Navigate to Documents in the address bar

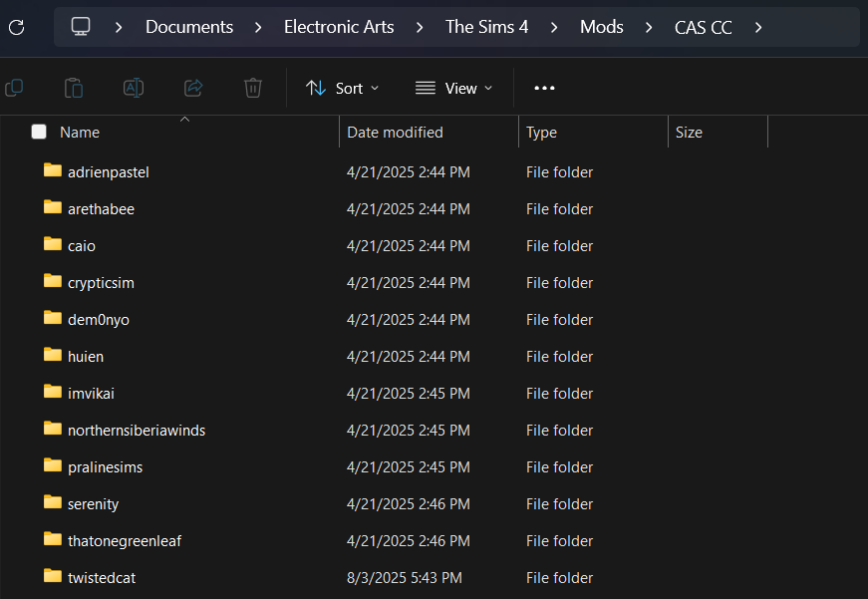tap(189, 27)
